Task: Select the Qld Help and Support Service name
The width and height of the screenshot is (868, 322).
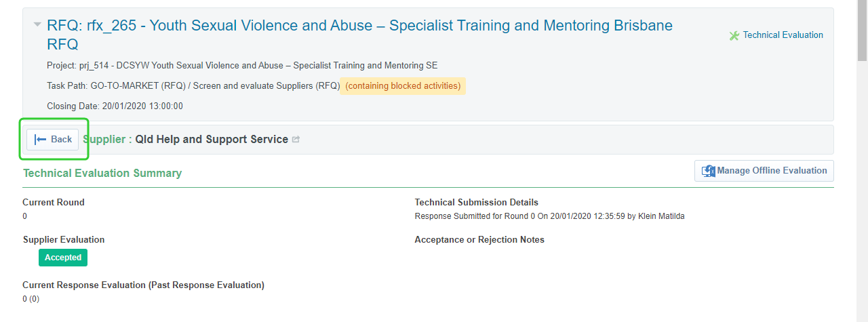Action: (x=212, y=140)
